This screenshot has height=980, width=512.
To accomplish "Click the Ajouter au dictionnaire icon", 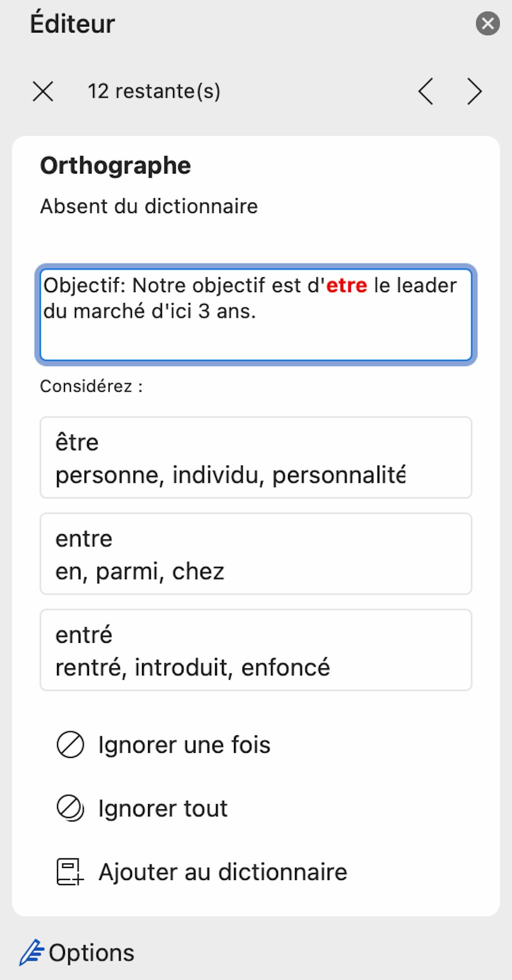I will [69, 872].
